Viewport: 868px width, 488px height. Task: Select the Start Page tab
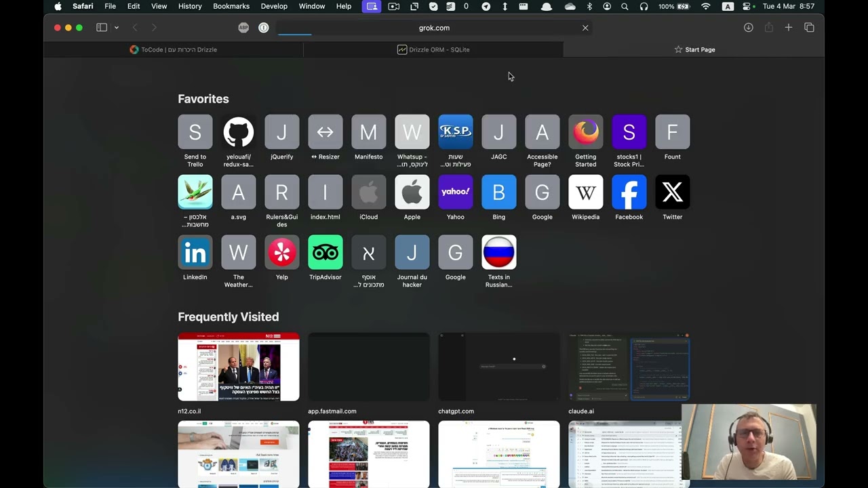click(x=694, y=49)
